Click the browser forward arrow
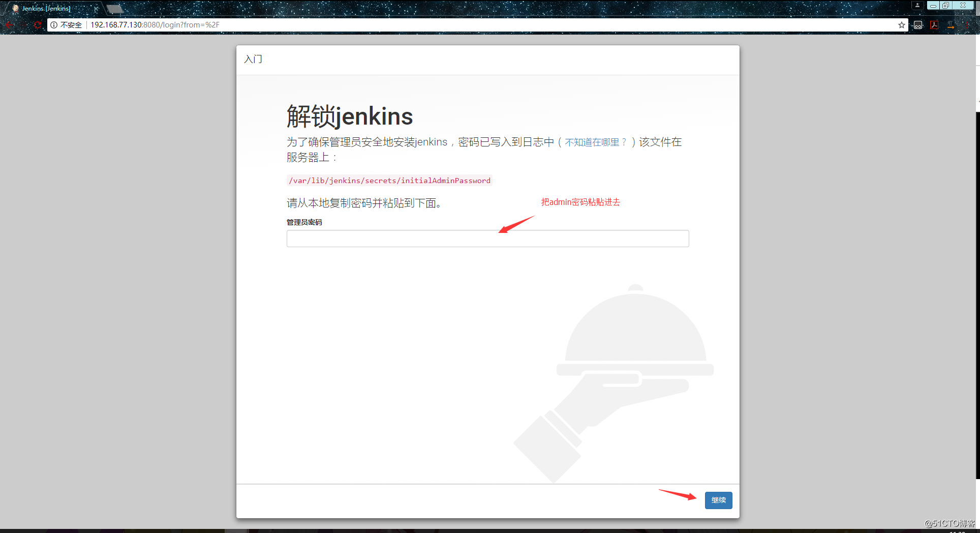 (x=23, y=25)
